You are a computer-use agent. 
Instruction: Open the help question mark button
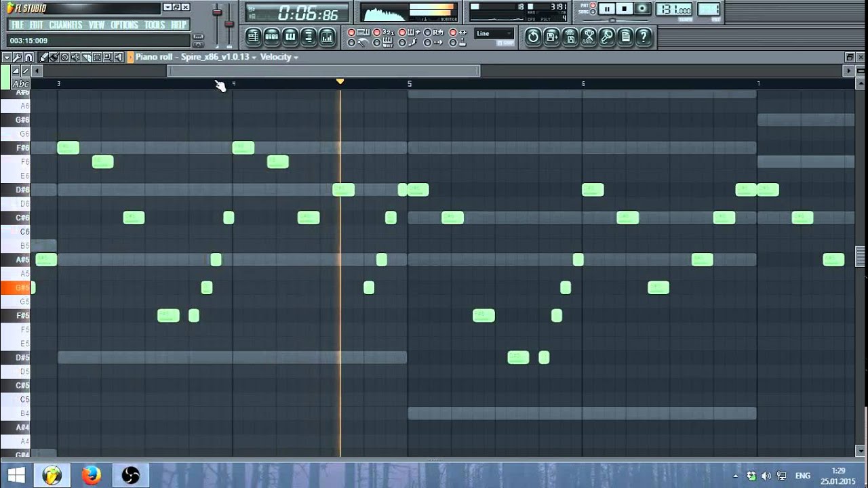coord(644,37)
